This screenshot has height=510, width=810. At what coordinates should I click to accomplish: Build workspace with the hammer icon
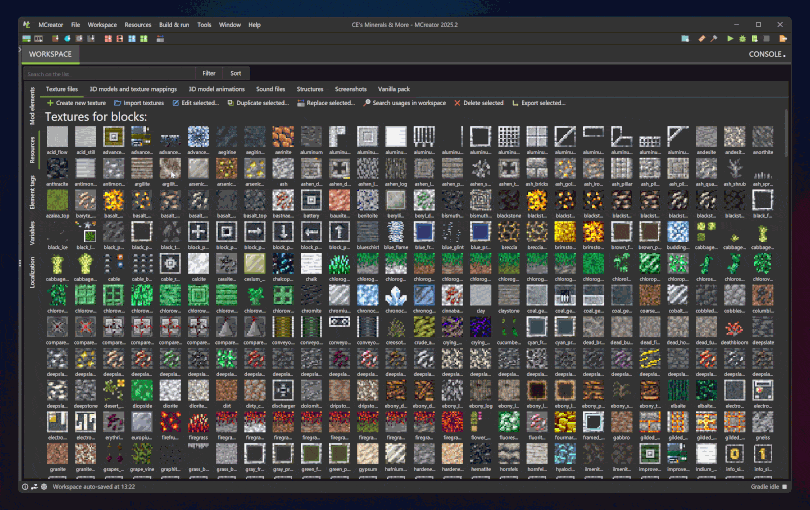[713, 39]
